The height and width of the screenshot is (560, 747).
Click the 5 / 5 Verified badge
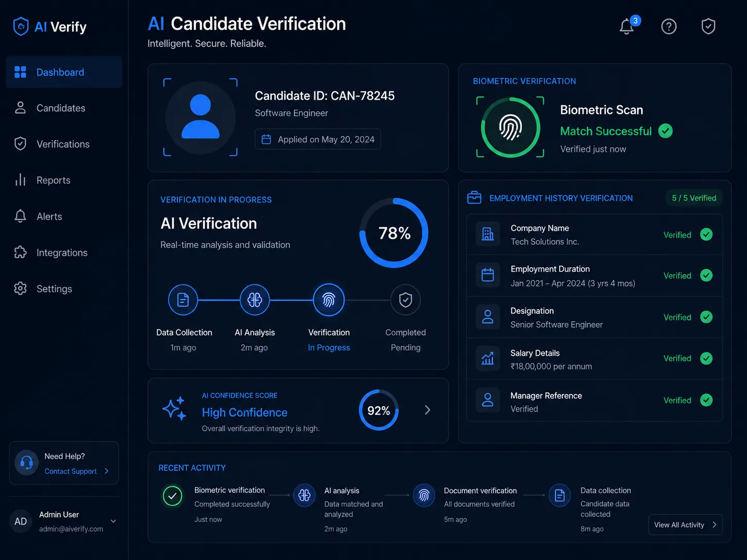coord(694,198)
